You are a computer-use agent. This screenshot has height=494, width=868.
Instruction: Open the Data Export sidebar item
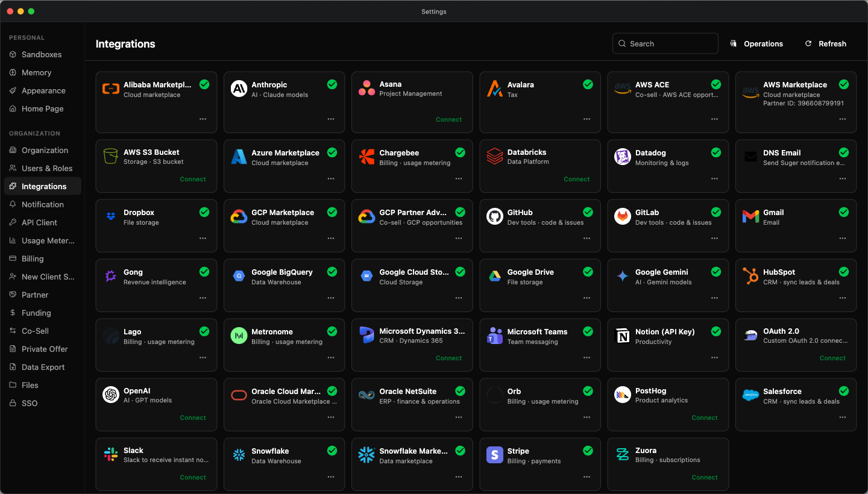point(42,367)
